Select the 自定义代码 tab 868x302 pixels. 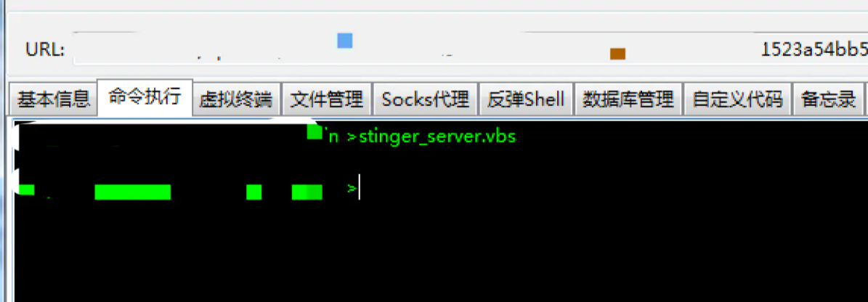coord(737,100)
